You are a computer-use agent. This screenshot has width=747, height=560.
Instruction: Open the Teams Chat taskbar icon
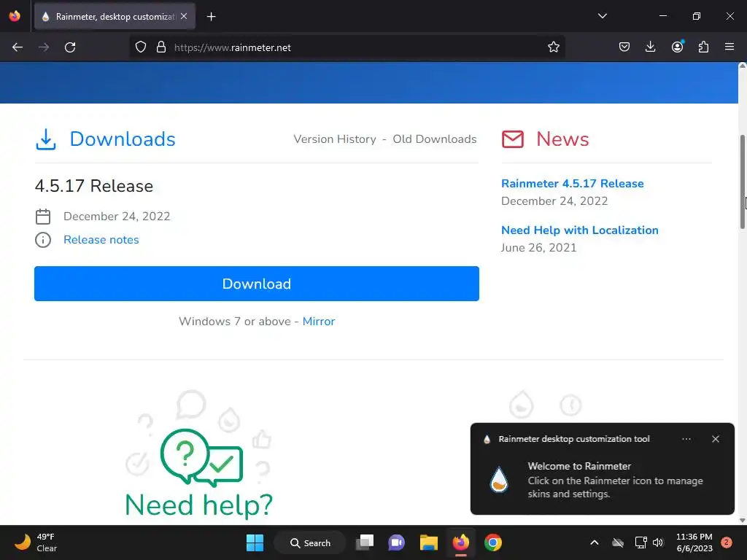pos(396,542)
